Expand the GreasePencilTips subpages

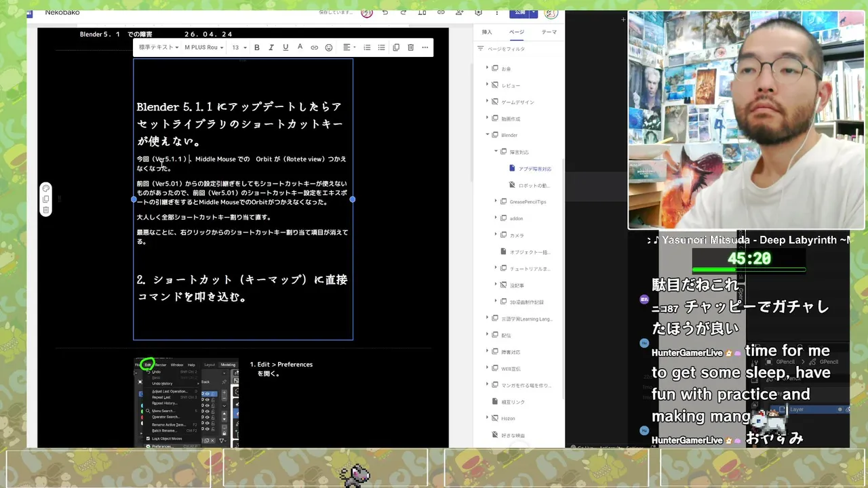[x=496, y=201]
